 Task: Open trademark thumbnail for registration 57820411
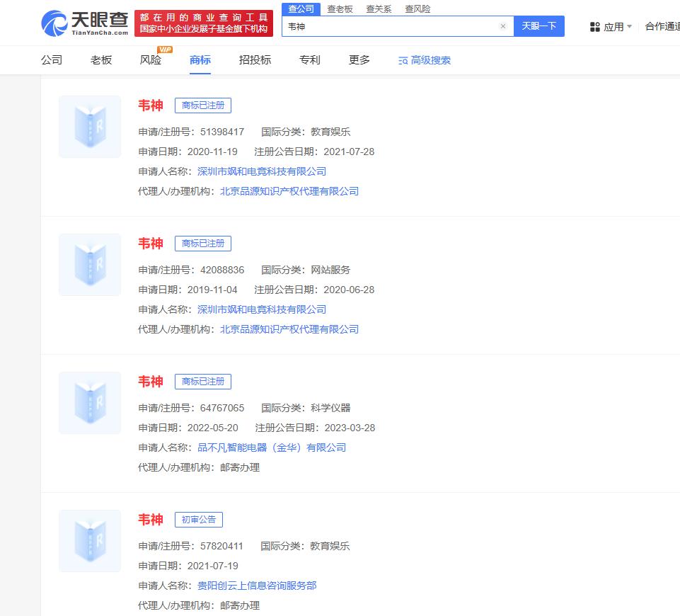[90, 541]
